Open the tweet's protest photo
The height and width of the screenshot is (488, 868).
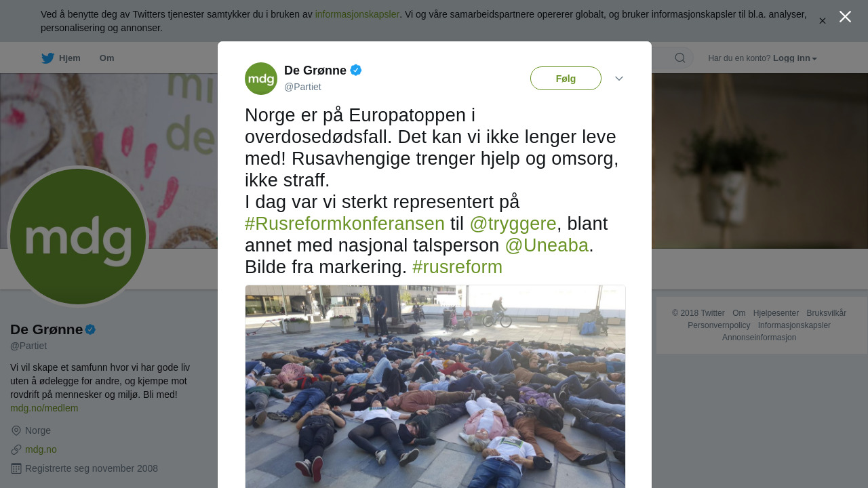[x=435, y=386]
